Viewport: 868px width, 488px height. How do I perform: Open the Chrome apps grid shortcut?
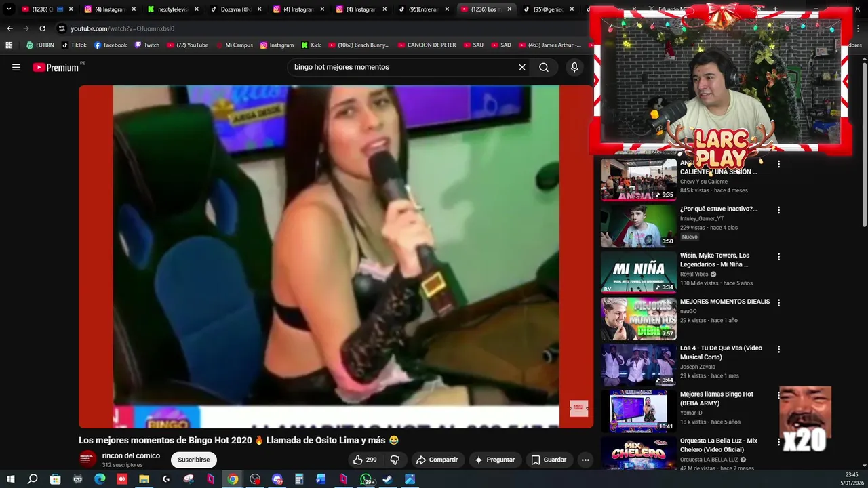9,45
